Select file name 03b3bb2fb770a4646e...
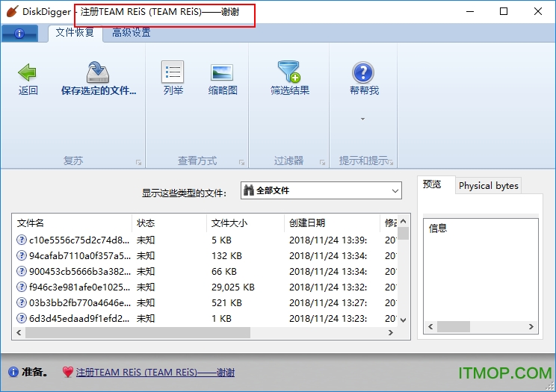 (80, 302)
